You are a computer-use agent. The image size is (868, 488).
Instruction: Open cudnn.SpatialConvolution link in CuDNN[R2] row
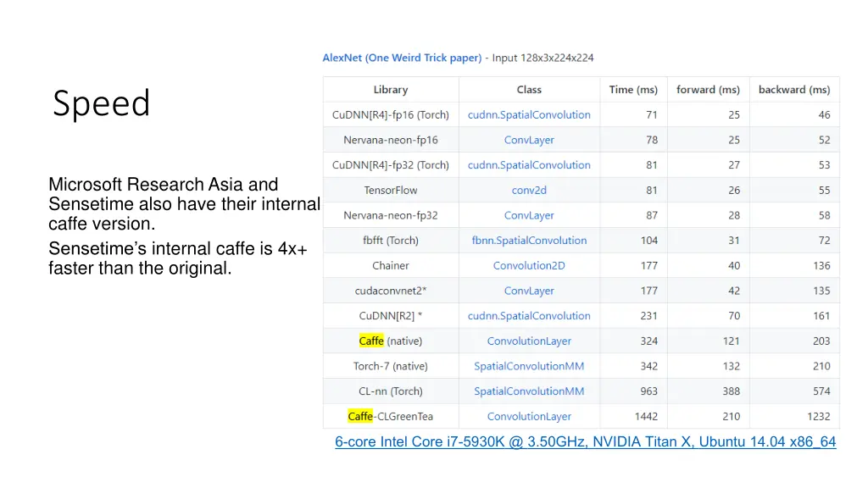529,316
